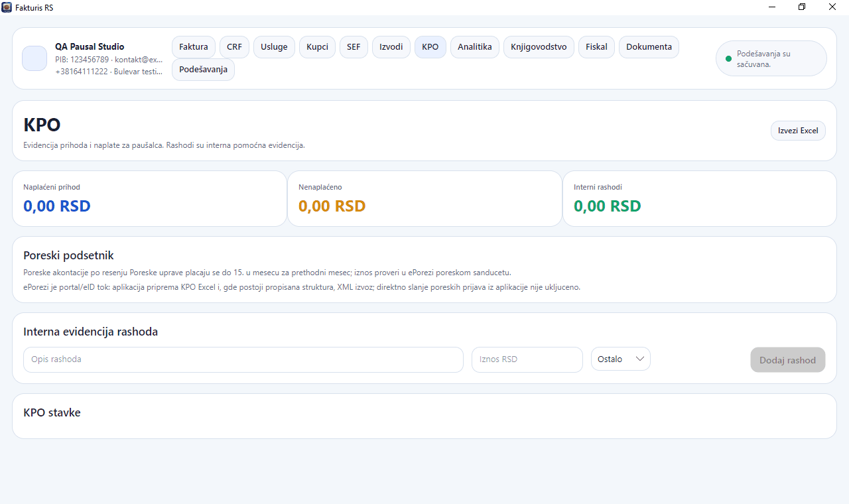Click the green status dot indicator

(728, 59)
